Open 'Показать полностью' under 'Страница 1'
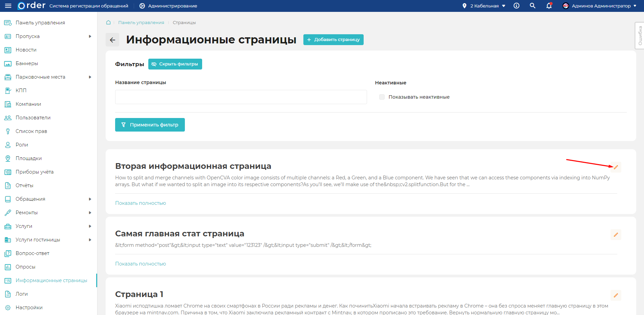Screen dimensions: 644x315 [141, 314]
